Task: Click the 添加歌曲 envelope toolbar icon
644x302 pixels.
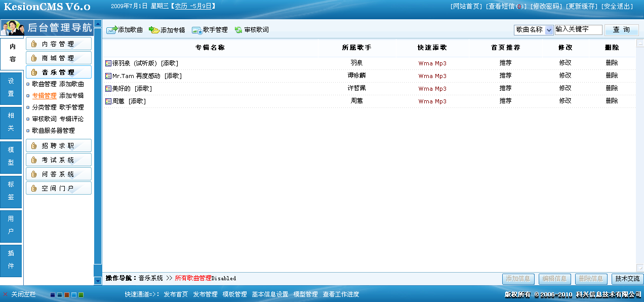Action: [111, 30]
